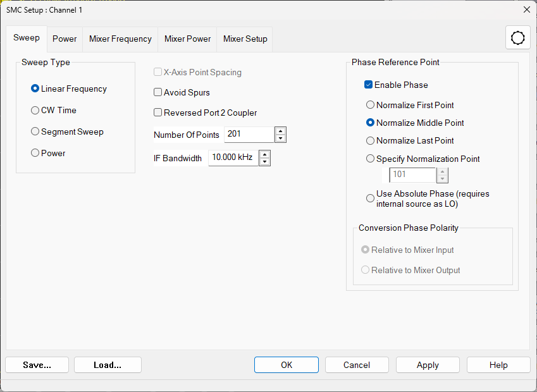Select Normalize Middle Point
537x392 pixels.
[415, 123]
